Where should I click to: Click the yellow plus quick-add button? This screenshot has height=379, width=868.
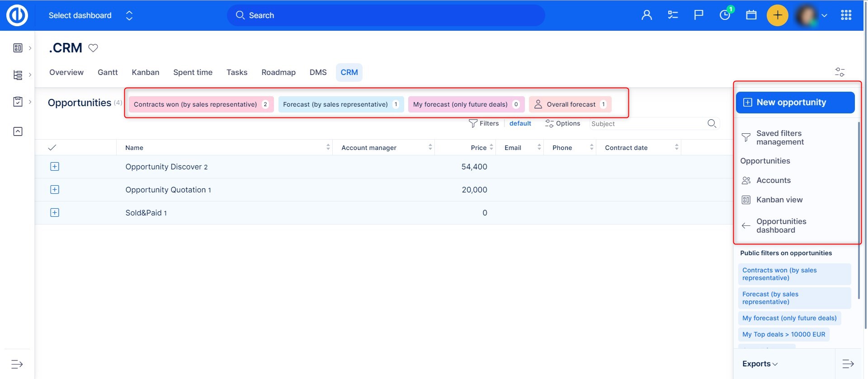[x=777, y=15]
